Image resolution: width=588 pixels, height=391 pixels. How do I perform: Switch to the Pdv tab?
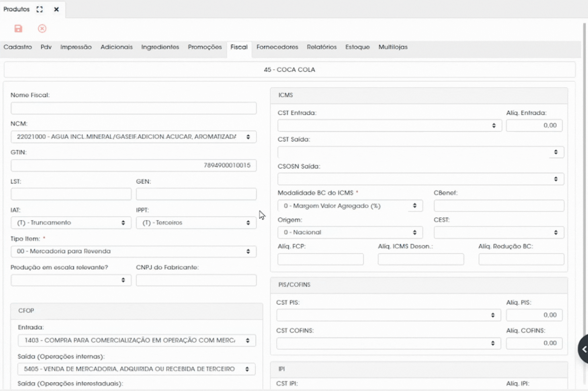[x=46, y=47]
